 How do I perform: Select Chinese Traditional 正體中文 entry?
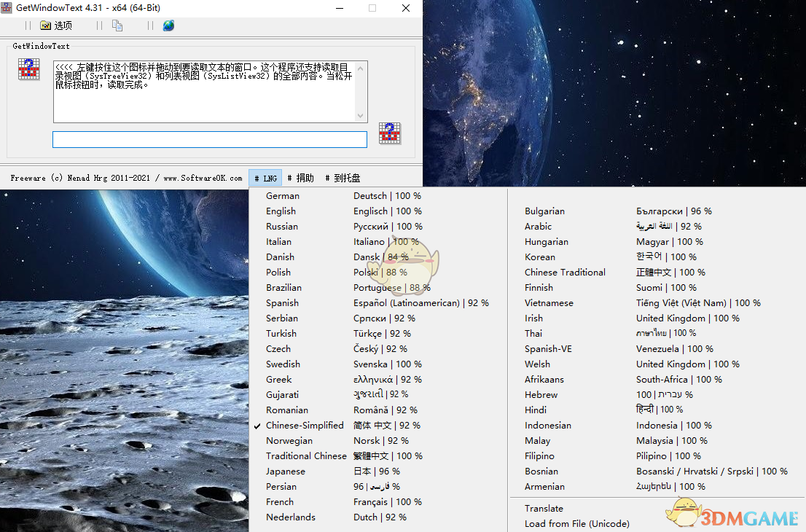(657, 273)
